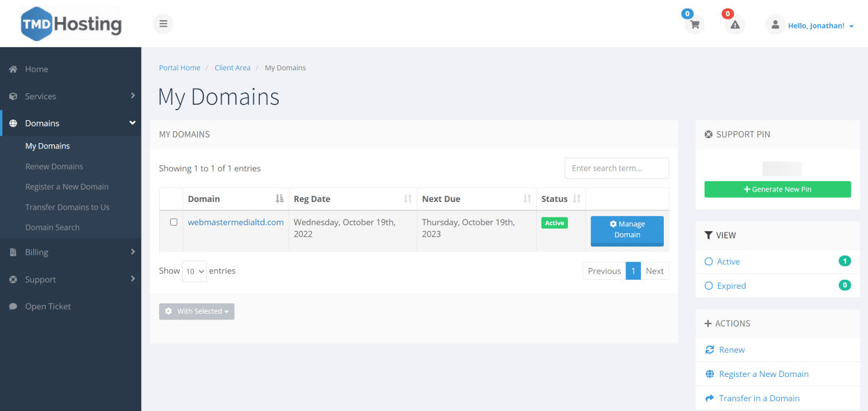Open Register a New Domain in sidebar
868x411 pixels.
coord(67,187)
